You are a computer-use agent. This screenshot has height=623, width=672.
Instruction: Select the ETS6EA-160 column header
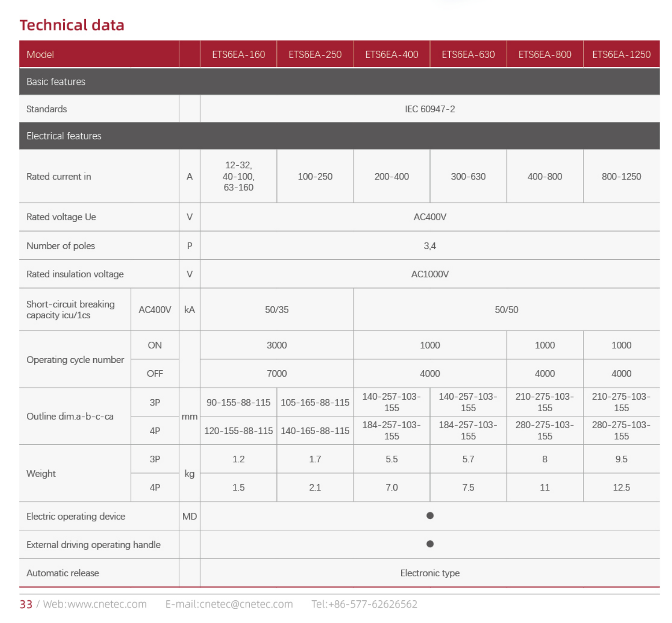(x=238, y=54)
